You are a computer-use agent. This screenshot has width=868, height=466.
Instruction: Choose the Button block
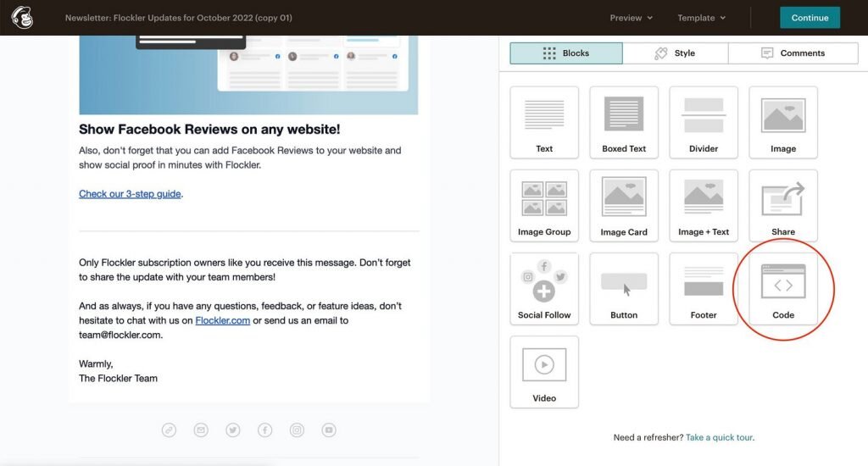coord(624,288)
